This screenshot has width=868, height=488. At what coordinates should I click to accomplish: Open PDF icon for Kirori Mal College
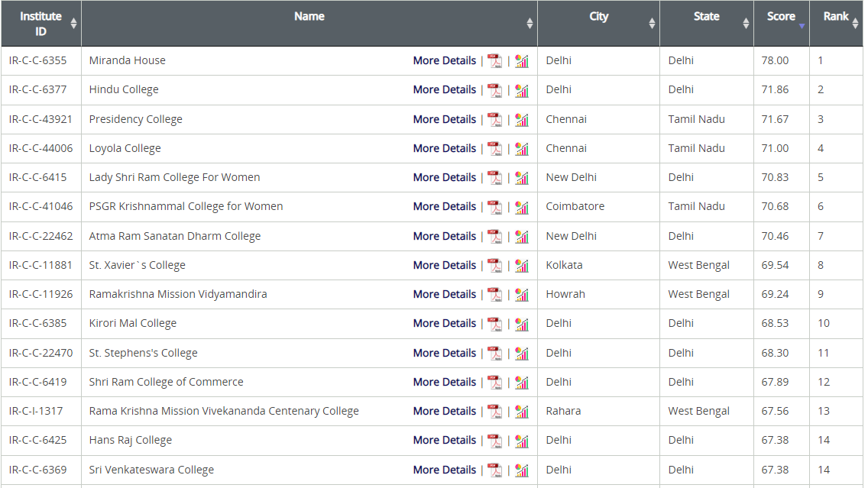(495, 324)
